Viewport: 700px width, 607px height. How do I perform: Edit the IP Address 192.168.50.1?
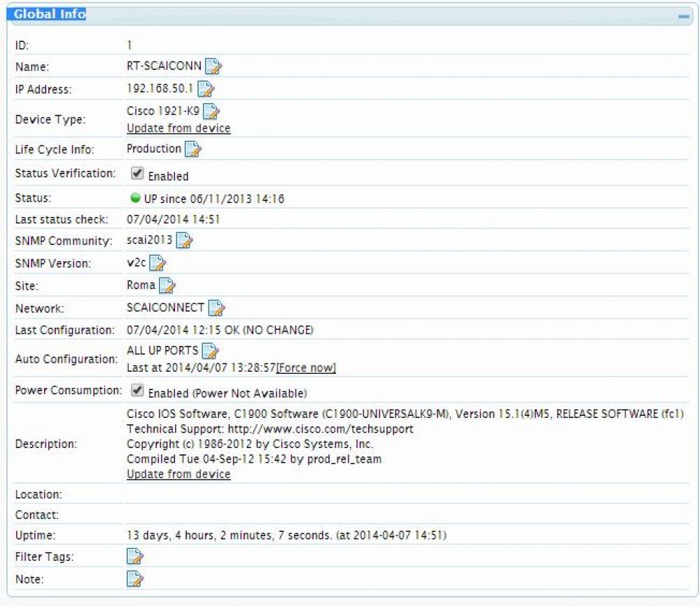pos(206,89)
